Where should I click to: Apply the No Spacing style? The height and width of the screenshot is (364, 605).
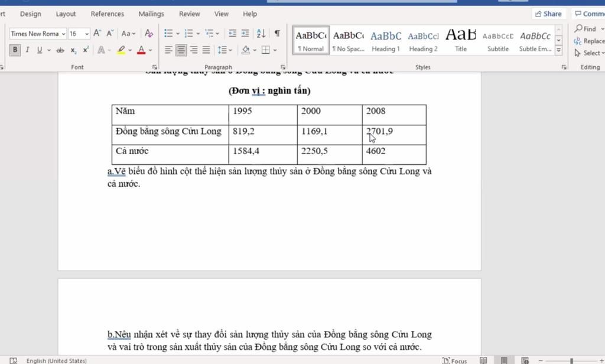coord(349,40)
